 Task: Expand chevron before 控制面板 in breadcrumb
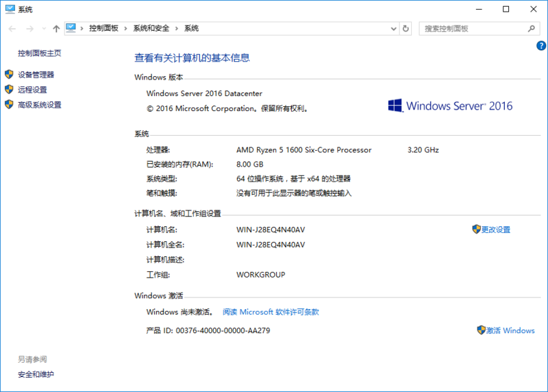(x=82, y=28)
